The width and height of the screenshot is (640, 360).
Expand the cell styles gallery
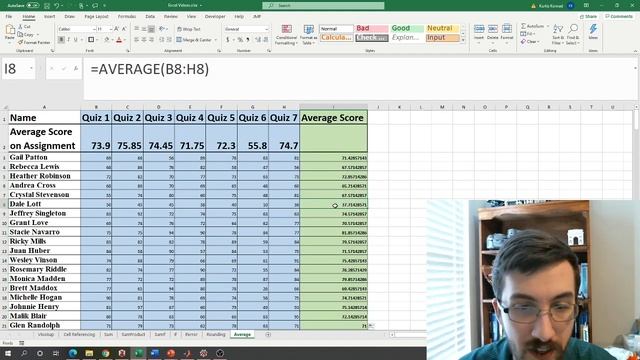click(463, 40)
